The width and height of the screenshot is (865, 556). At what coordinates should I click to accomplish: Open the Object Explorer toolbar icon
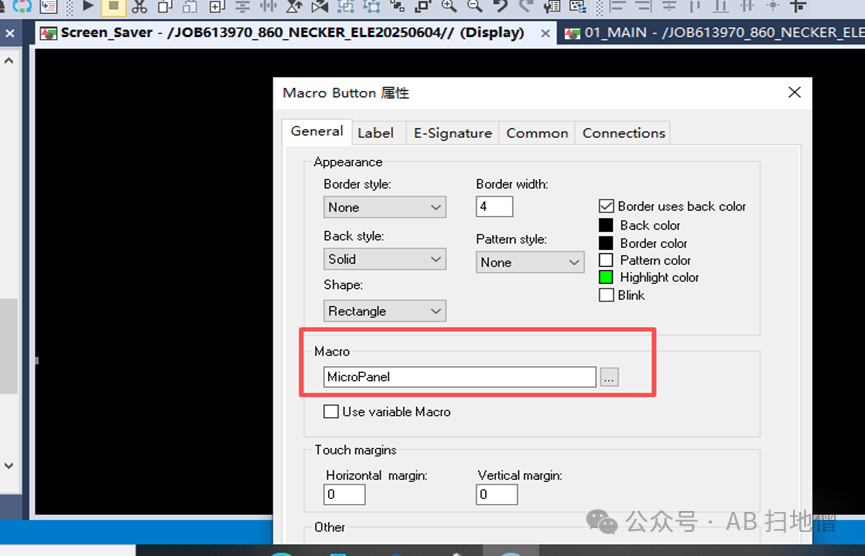tap(578, 6)
